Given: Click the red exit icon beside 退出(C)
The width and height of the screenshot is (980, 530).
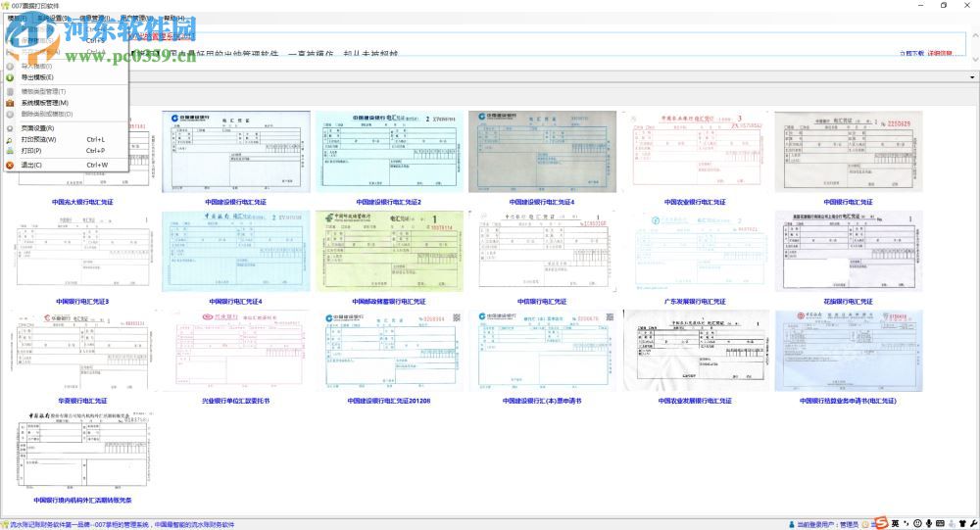Looking at the screenshot, I should (10, 165).
